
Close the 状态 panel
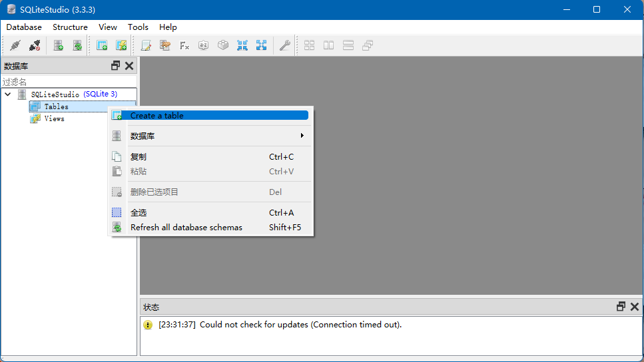point(635,307)
